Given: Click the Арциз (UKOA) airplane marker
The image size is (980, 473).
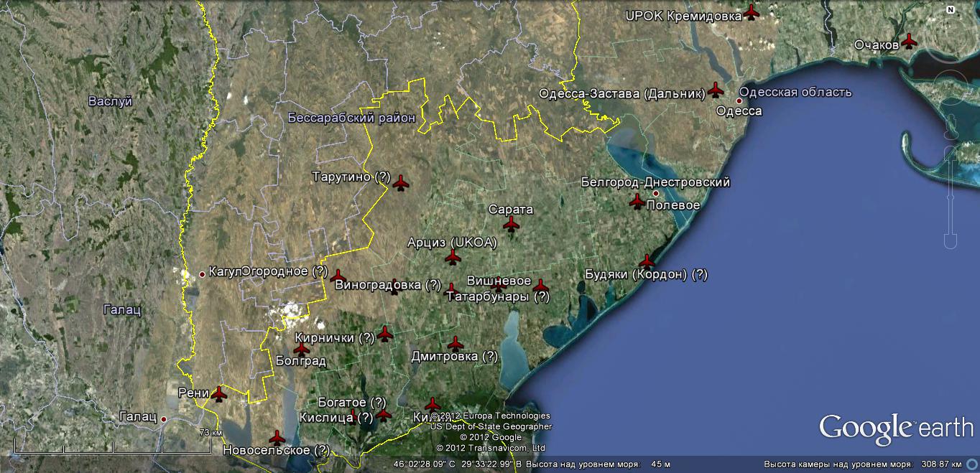Looking at the screenshot, I should pyautogui.click(x=453, y=256).
